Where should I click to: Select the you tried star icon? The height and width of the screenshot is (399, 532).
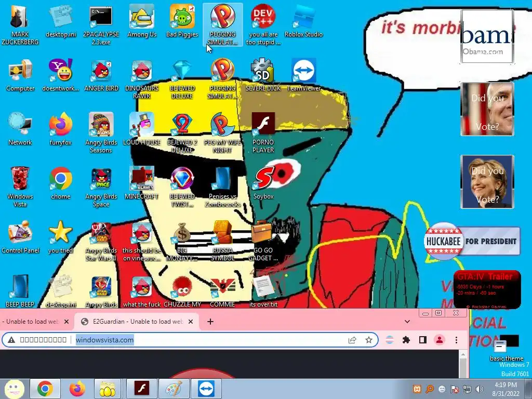61,237
